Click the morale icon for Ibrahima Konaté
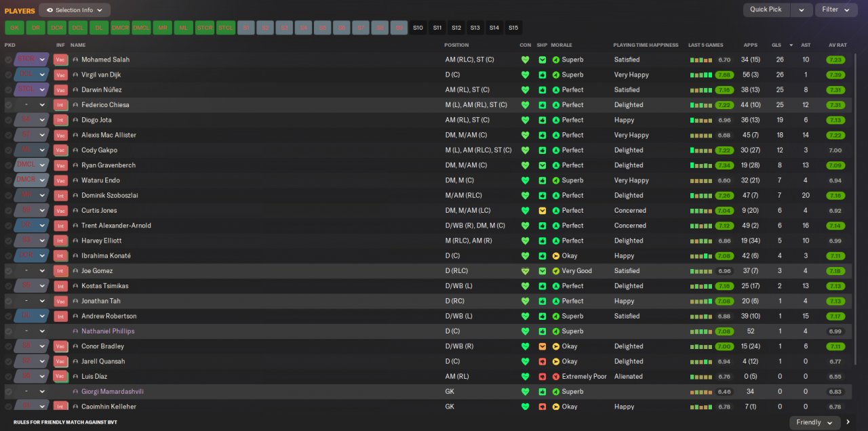 (556, 255)
